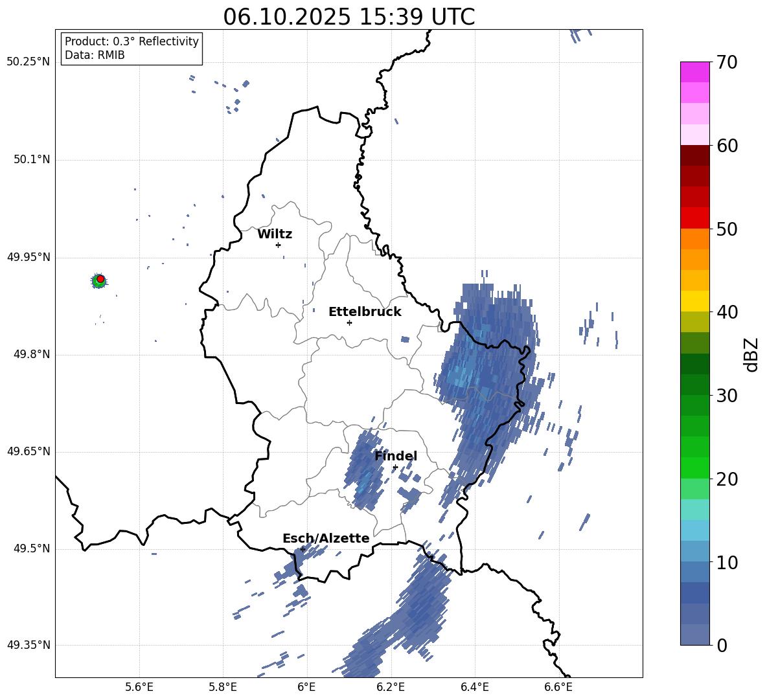Pick the dark green swatch above 30
Viewport: 767px width, 700px height.
pos(694,384)
